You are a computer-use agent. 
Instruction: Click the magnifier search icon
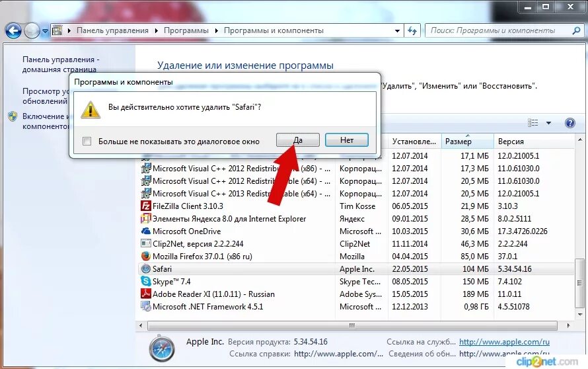tap(576, 30)
